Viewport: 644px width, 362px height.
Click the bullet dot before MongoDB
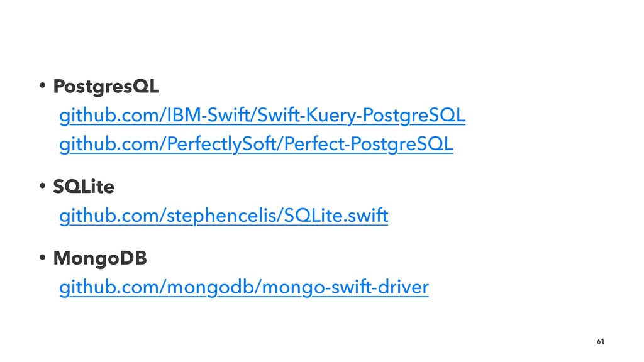coord(42,258)
